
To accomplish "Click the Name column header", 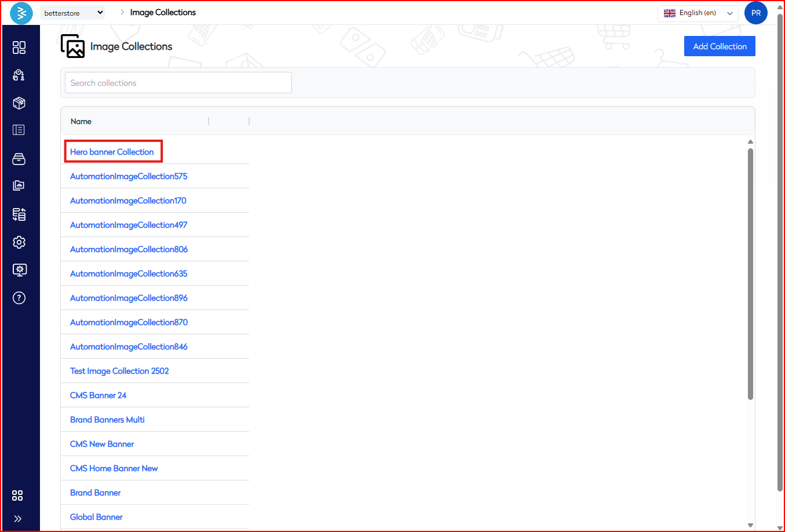I will [81, 121].
